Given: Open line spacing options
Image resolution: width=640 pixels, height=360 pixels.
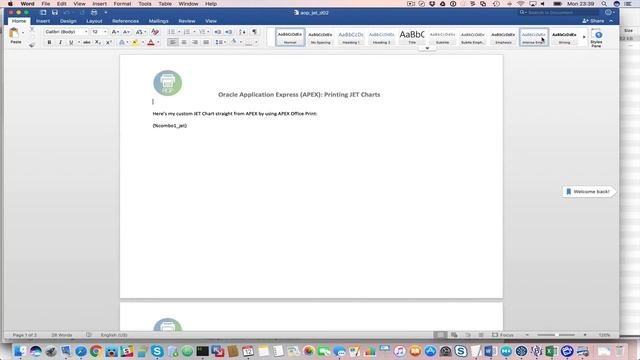Looking at the screenshot, I should pyautogui.click(x=219, y=42).
